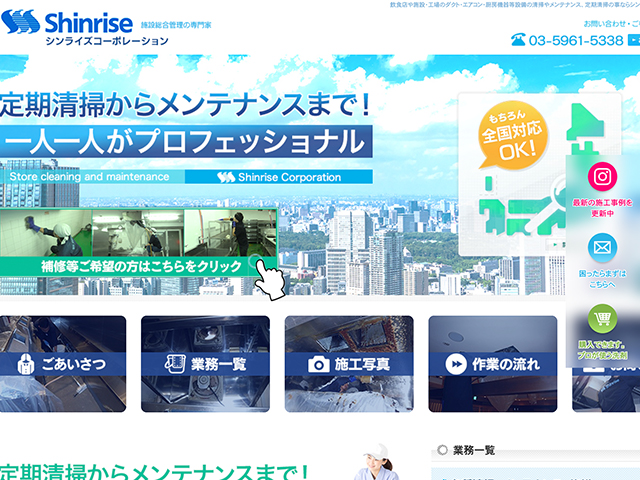Click the mail icon right of the phone number
This screenshot has width=640, height=480.
634,40
